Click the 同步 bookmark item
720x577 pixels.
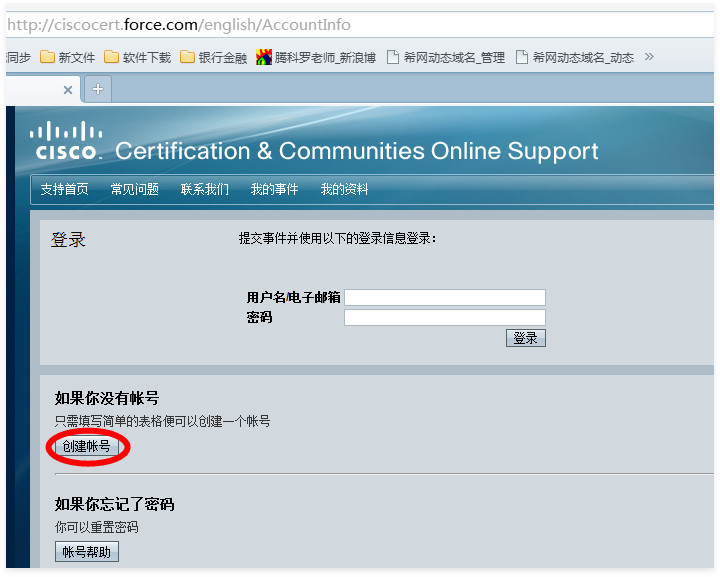(x=19, y=57)
